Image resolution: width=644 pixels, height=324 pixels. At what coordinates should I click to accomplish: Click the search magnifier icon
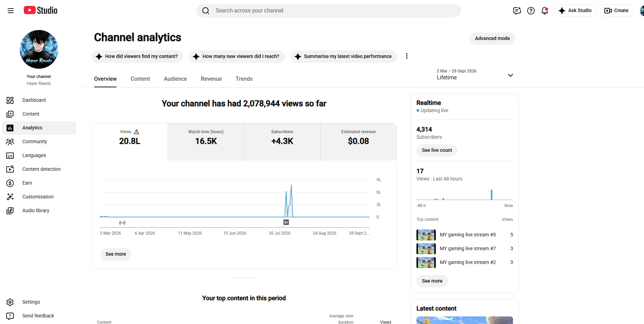[x=206, y=11]
